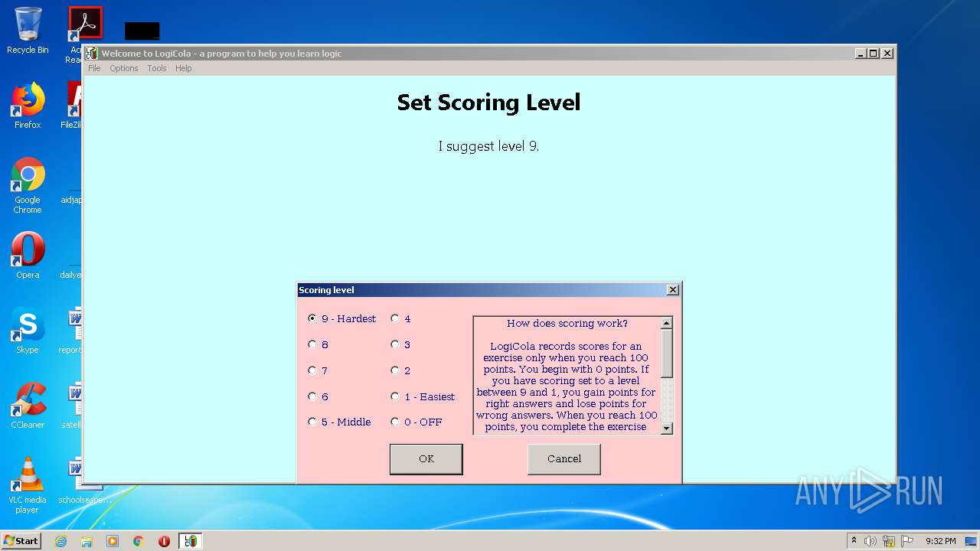980x551 pixels.
Task: Open the media player taskbar icon
Action: [113, 541]
